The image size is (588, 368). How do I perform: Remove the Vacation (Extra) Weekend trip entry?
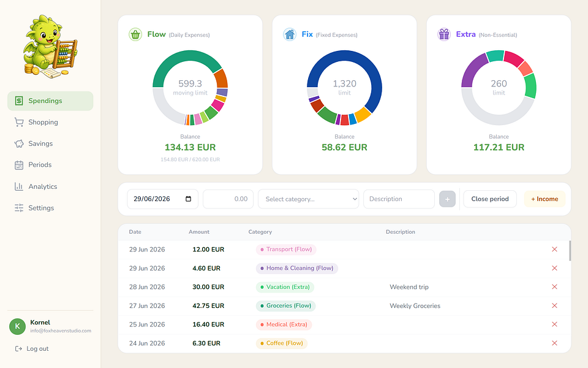click(554, 287)
